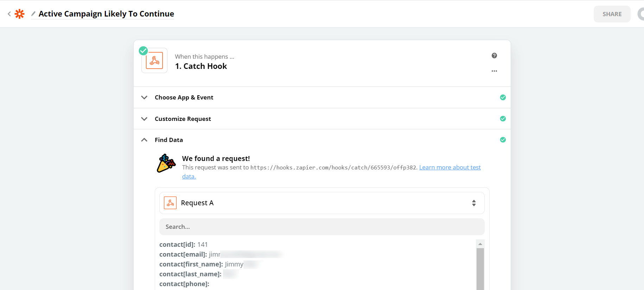
Task: Click the Customize Request green checkmark
Action: [x=503, y=119]
